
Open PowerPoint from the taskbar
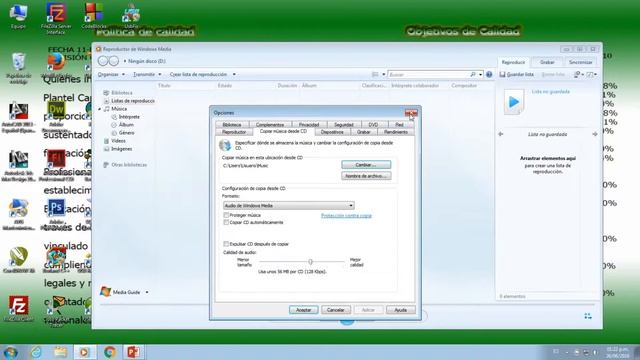pos(133,352)
